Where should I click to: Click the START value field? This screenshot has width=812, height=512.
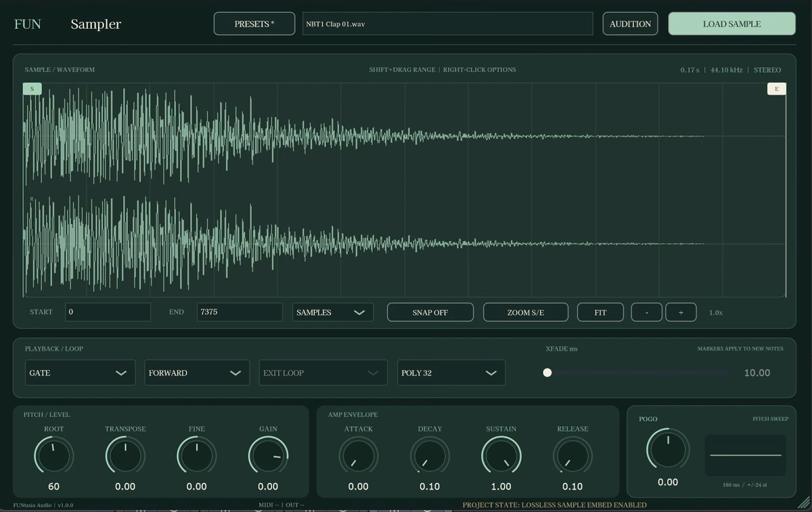coord(108,312)
